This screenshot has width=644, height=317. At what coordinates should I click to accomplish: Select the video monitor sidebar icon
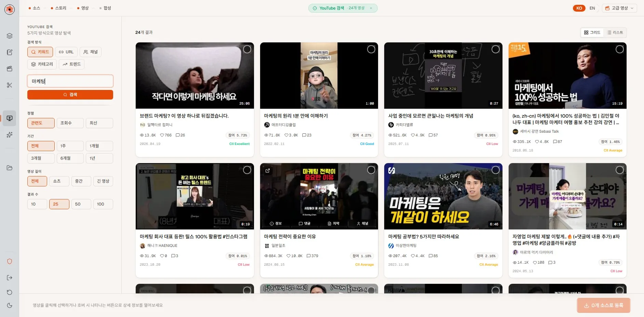click(x=10, y=118)
